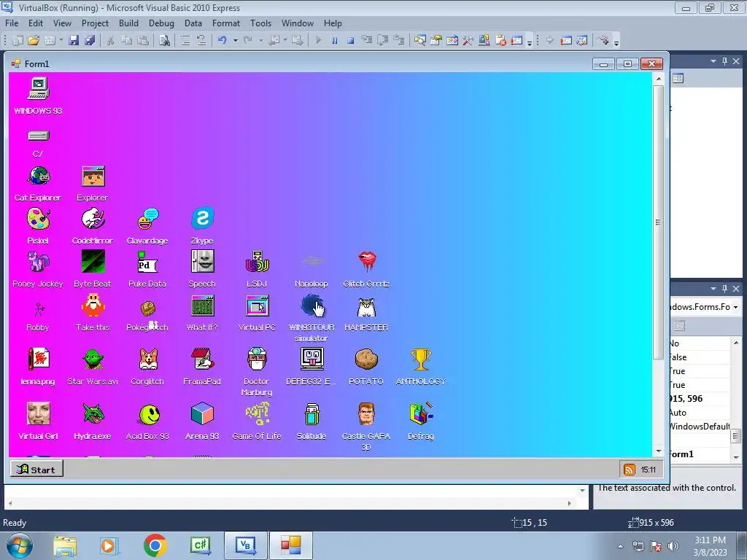
Task: Open the Puke Data icon
Action: click(147, 262)
